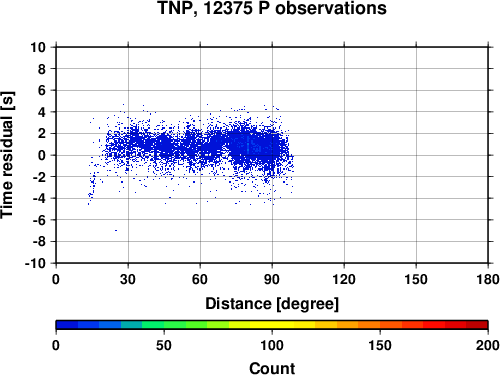This screenshot has height=375, width=500.
Task: Click the x-axis tick label 60
Action: [x=200, y=279]
